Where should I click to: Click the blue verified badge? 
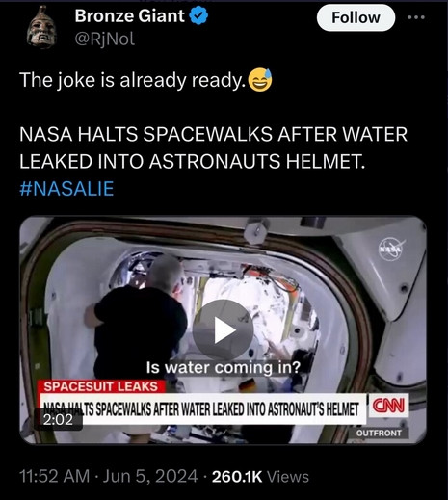point(199,16)
